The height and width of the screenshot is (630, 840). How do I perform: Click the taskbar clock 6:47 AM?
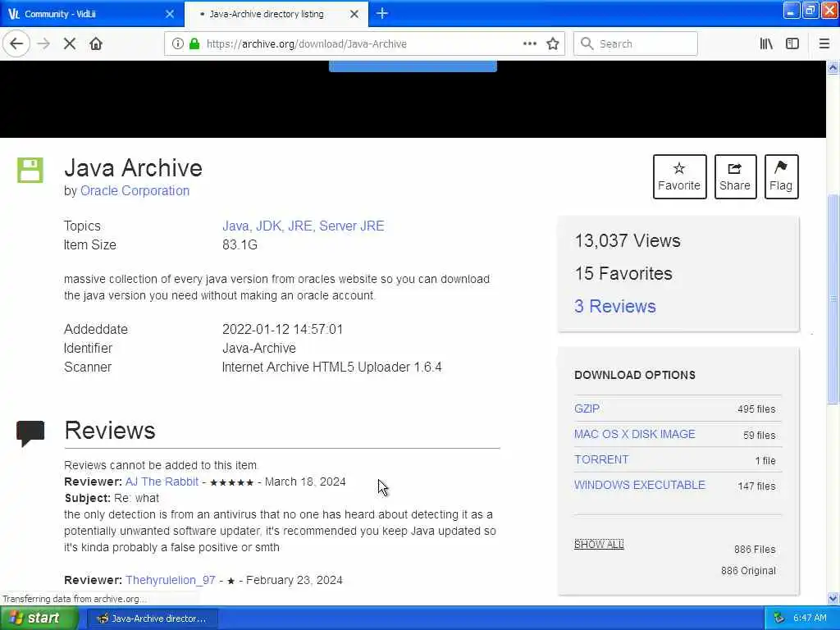click(810, 618)
